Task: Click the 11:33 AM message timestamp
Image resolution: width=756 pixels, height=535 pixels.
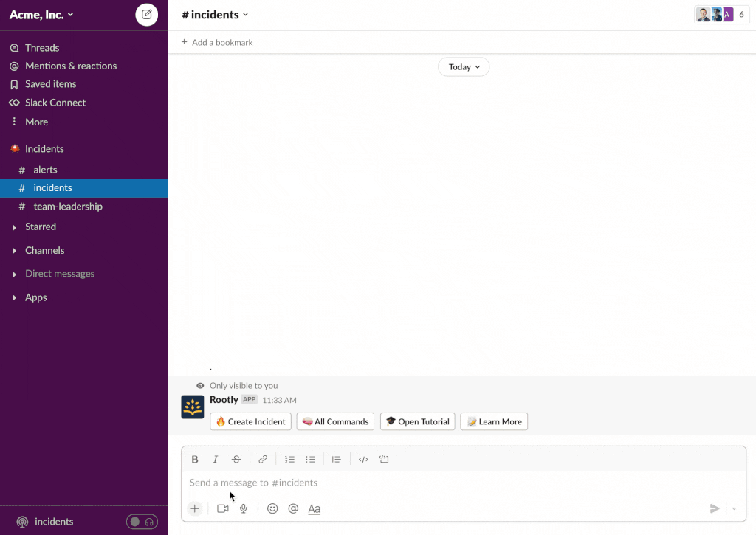Action: [279, 401]
